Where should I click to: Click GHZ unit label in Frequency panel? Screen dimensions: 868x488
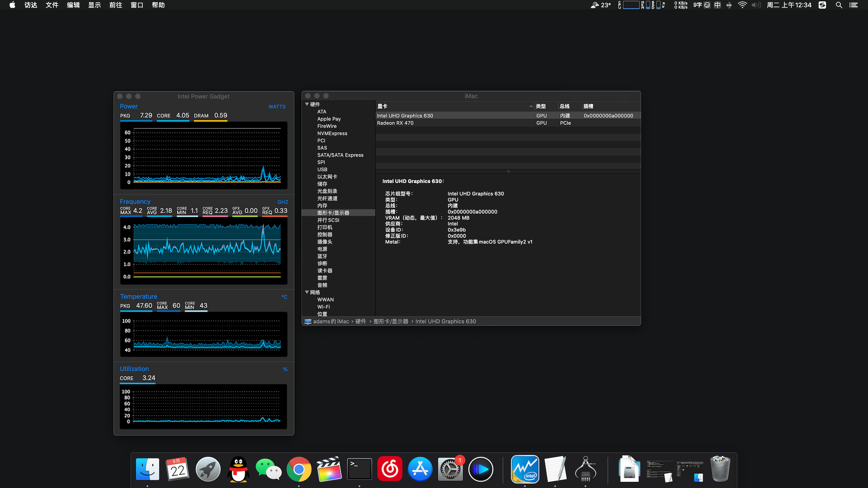click(x=281, y=201)
